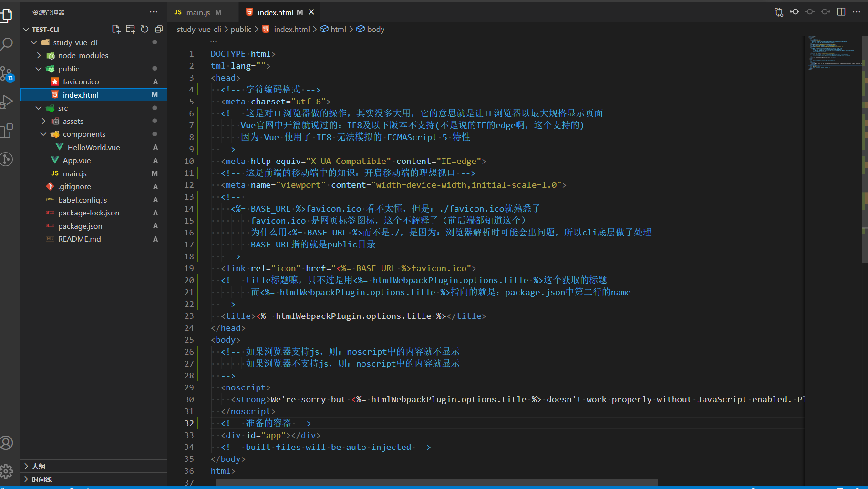Screen dimensions: 868x489
Task: Click public in the breadcrumb
Action: (241, 29)
